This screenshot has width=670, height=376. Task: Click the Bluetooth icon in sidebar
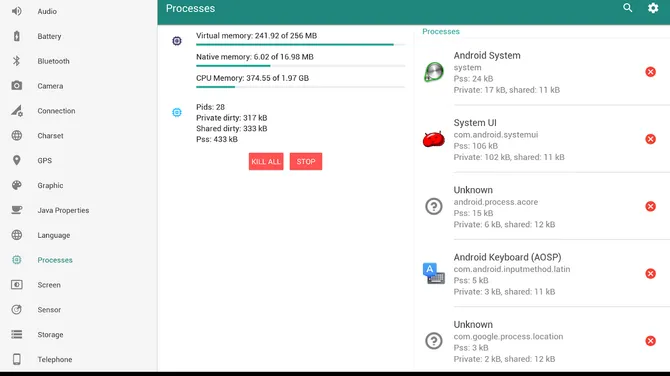tap(17, 61)
